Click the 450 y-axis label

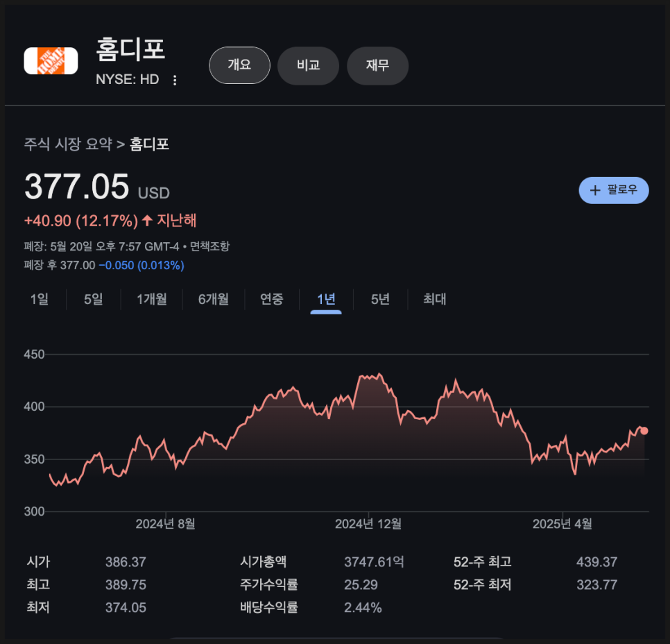point(34,355)
